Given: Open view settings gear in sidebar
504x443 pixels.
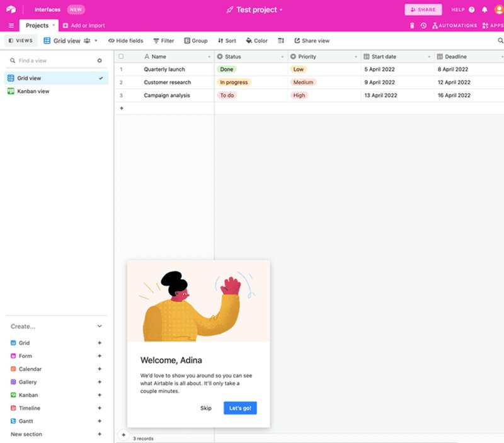Looking at the screenshot, I should click(x=100, y=60).
